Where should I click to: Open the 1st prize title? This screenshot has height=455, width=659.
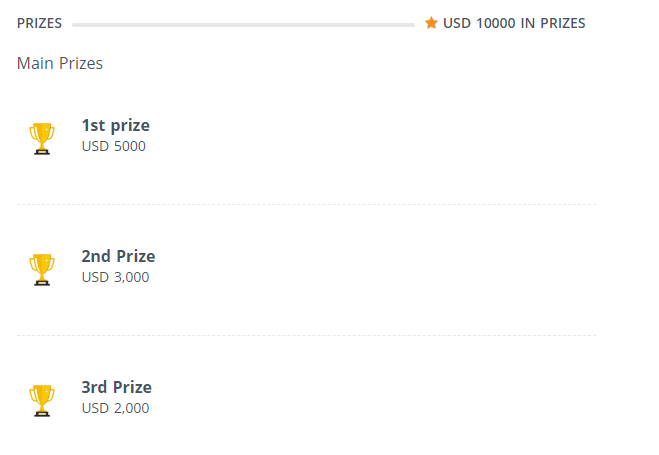pyautogui.click(x=116, y=125)
